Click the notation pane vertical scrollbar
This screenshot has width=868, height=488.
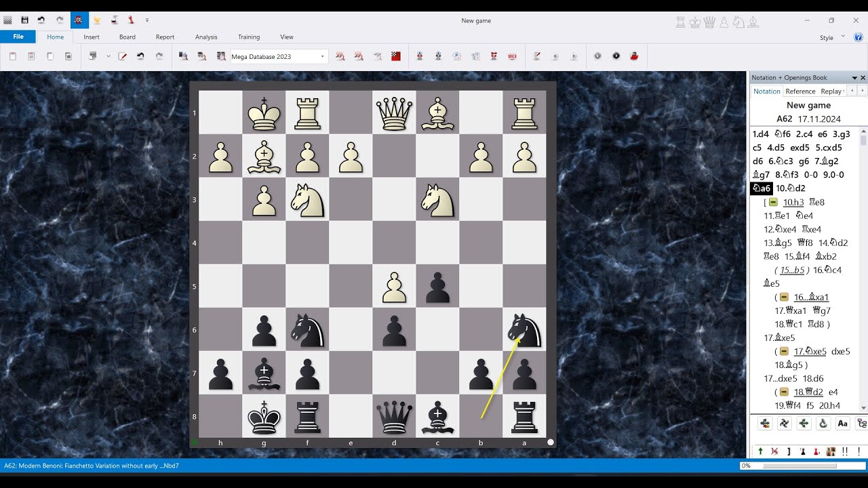(863, 269)
